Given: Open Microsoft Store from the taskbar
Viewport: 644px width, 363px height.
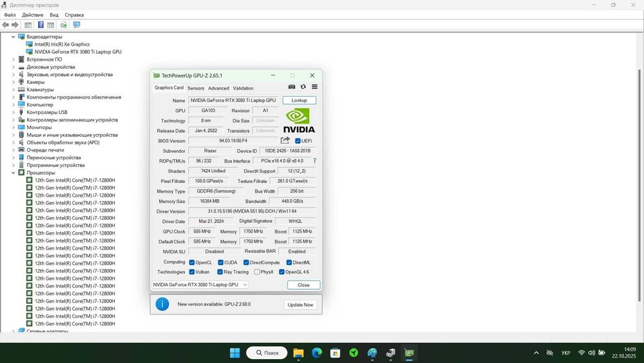Looking at the screenshot, I should click(x=335, y=353).
